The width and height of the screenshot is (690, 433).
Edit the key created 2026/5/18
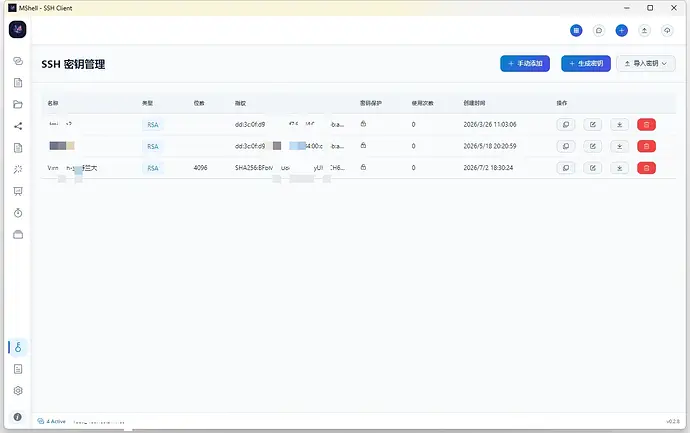click(593, 146)
